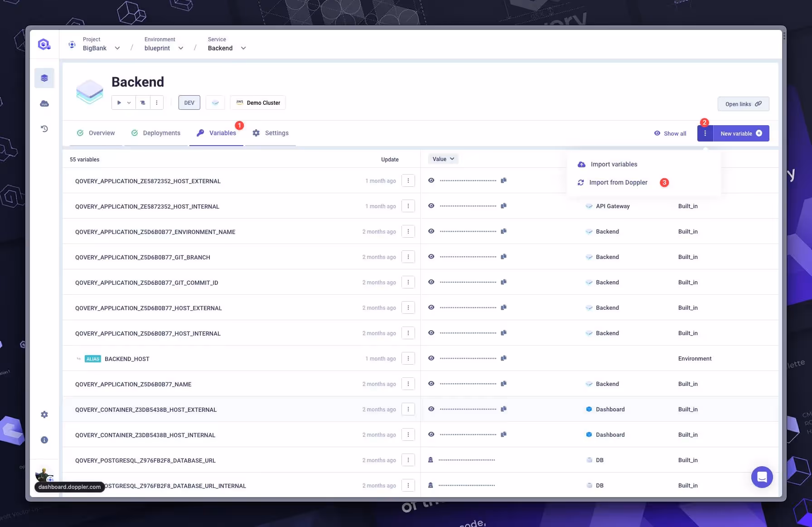Reveal value of ZE5872352_HOST_EXTERNAL variable

(x=431, y=181)
